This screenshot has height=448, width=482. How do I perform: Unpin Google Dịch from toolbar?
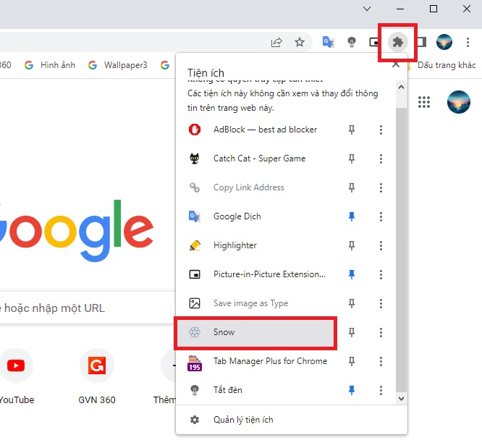click(x=352, y=216)
